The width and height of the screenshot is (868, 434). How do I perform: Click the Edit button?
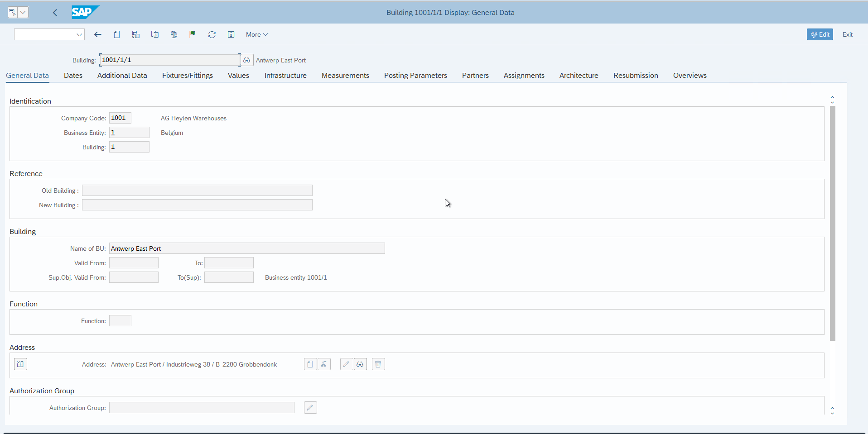820,34
